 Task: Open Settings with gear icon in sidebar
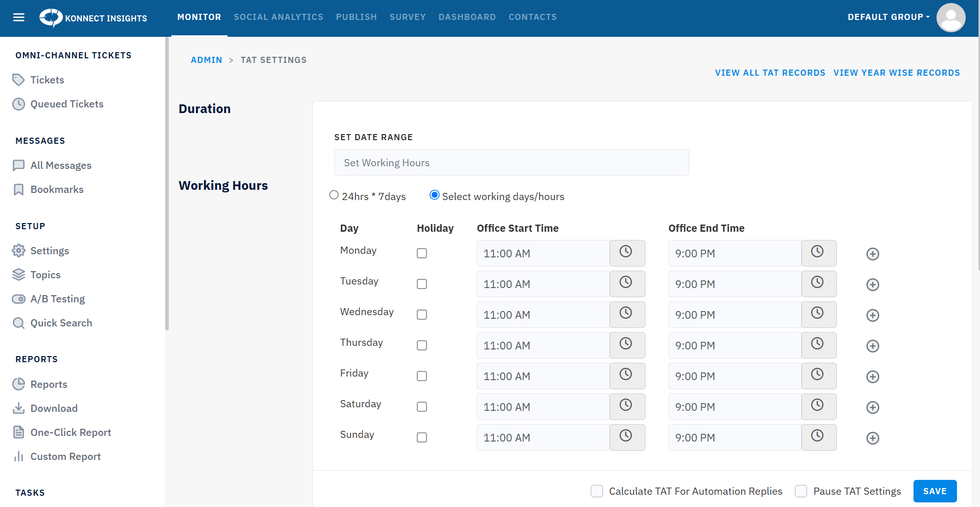point(18,251)
